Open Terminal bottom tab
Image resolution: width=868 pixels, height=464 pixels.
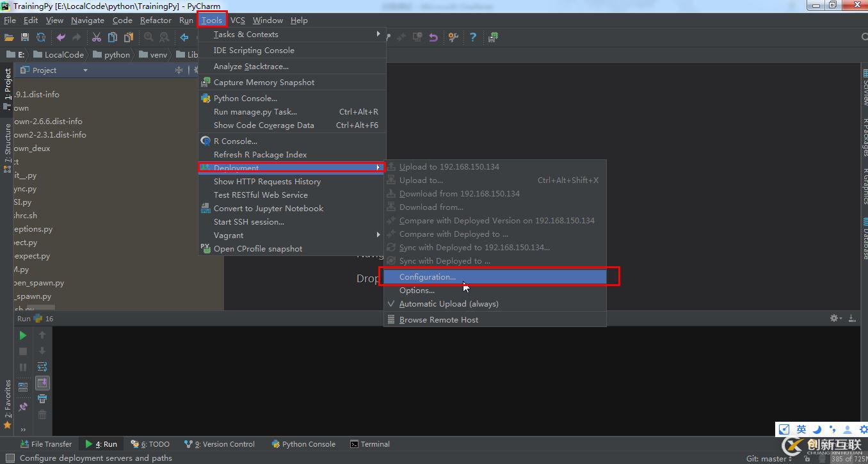click(x=370, y=444)
